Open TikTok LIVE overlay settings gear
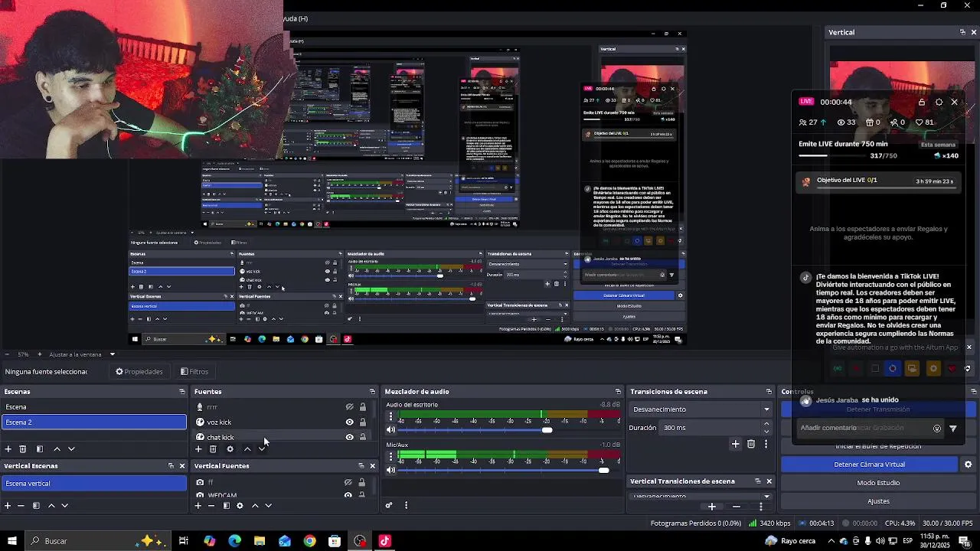Screen dimensions: 980x551 click(x=939, y=102)
